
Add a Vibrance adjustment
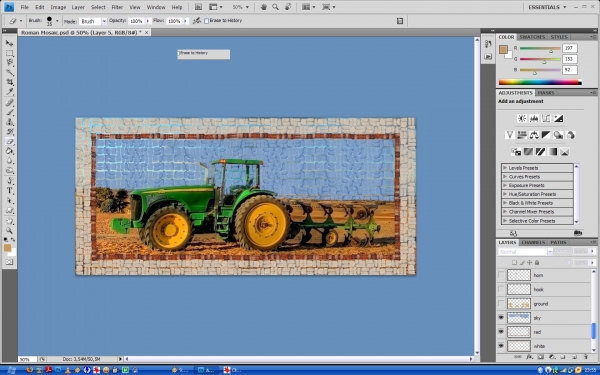(x=509, y=135)
